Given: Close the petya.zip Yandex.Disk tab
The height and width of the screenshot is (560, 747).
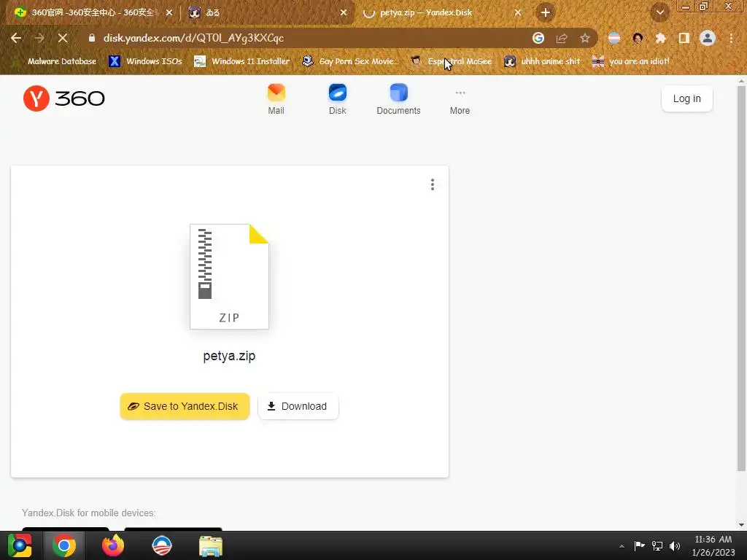Looking at the screenshot, I should (518, 13).
